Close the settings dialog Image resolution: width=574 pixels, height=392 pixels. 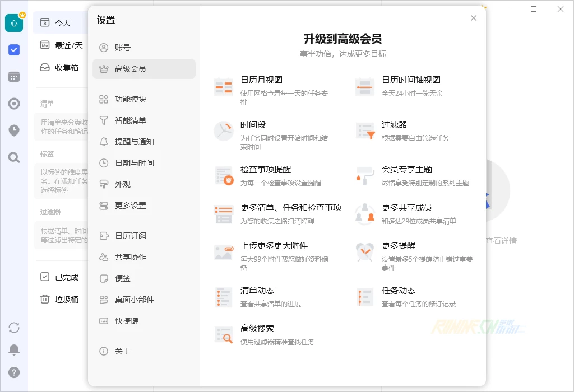[474, 18]
